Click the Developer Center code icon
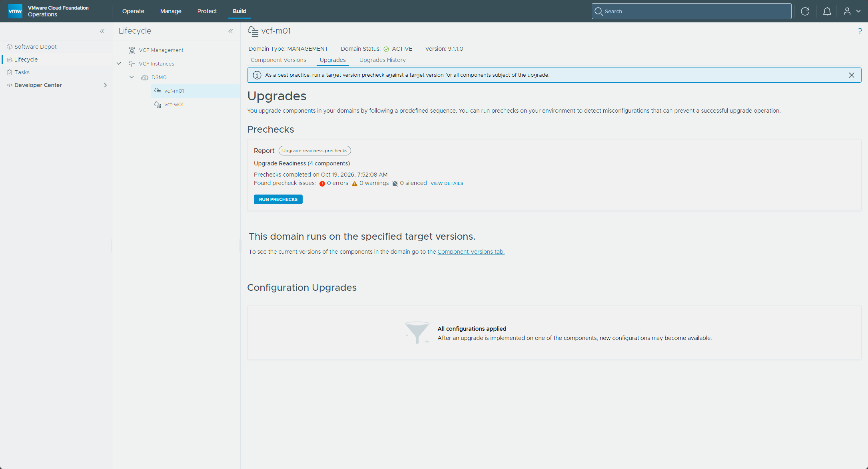This screenshot has width=868, height=469. [10, 85]
